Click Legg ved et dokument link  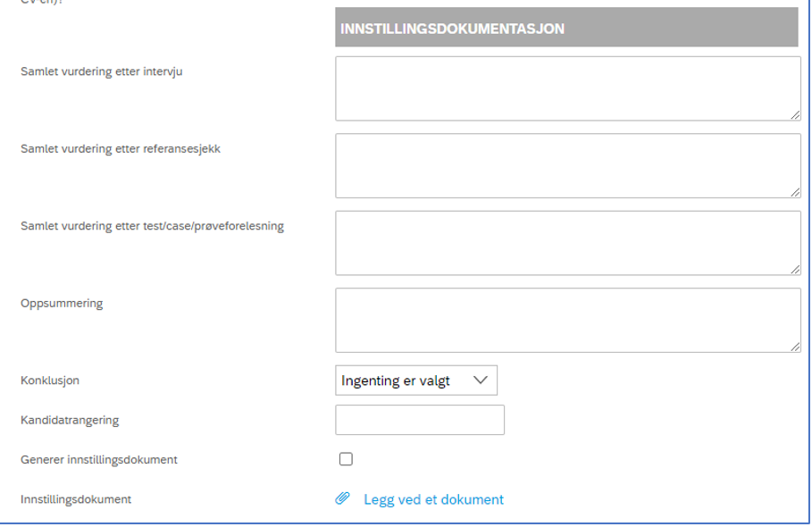(433, 499)
